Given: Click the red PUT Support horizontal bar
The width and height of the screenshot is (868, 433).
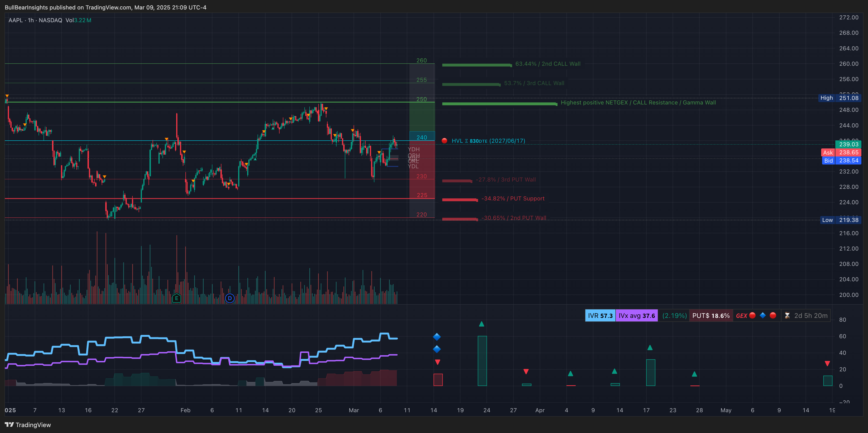Looking at the screenshot, I should coord(460,200).
